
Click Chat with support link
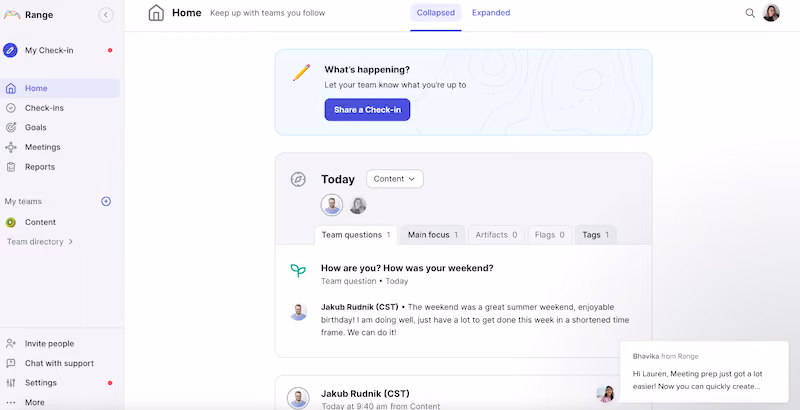coord(59,363)
